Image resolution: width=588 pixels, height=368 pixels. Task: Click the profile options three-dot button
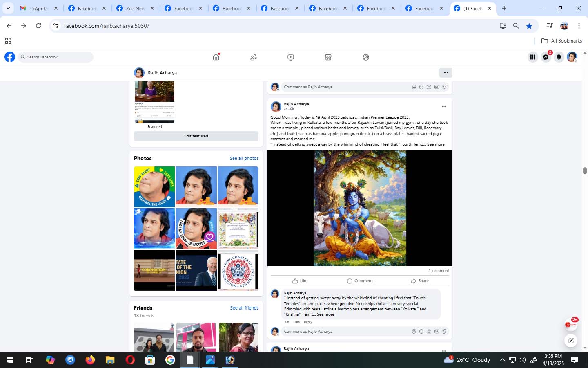click(x=445, y=73)
